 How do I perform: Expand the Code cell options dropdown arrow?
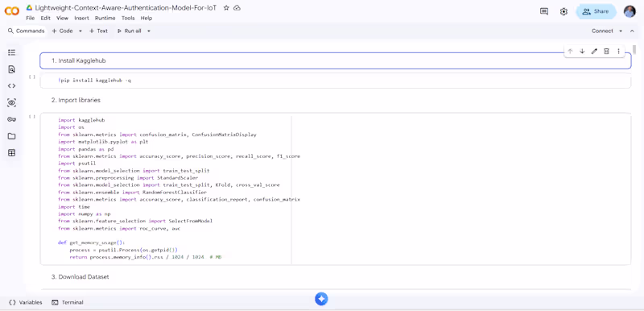[80, 31]
